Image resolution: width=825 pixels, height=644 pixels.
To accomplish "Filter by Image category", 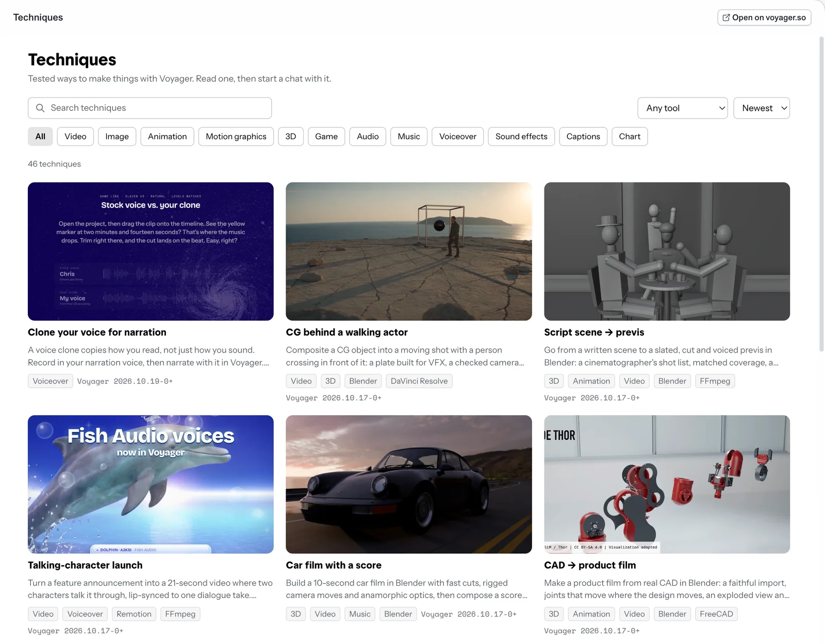I will [117, 137].
